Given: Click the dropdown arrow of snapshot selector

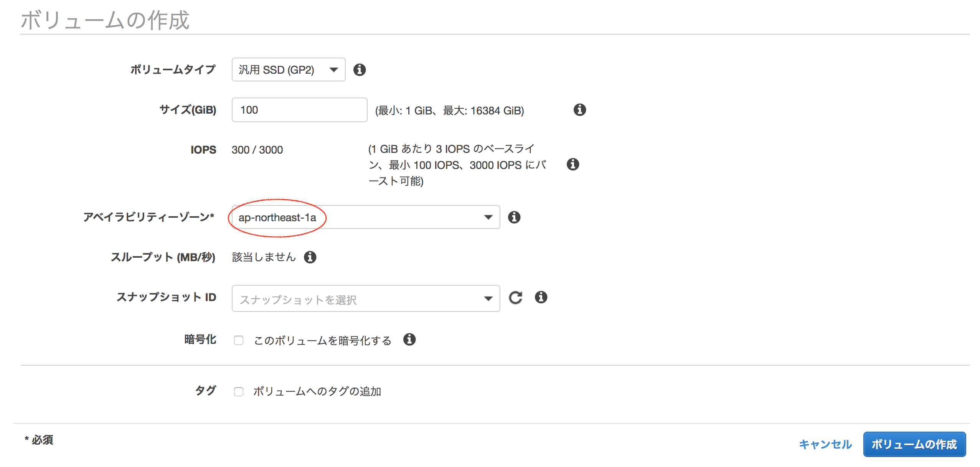Looking at the screenshot, I should 488,298.
